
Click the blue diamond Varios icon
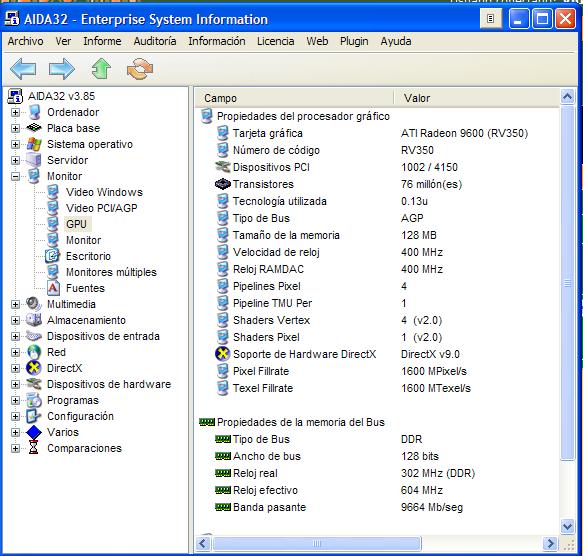[34, 432]
